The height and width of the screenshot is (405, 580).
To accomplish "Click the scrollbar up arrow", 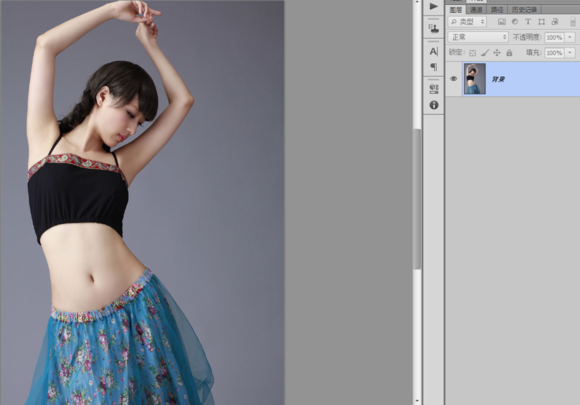I will pyautogui.click(x=417, y=2).
